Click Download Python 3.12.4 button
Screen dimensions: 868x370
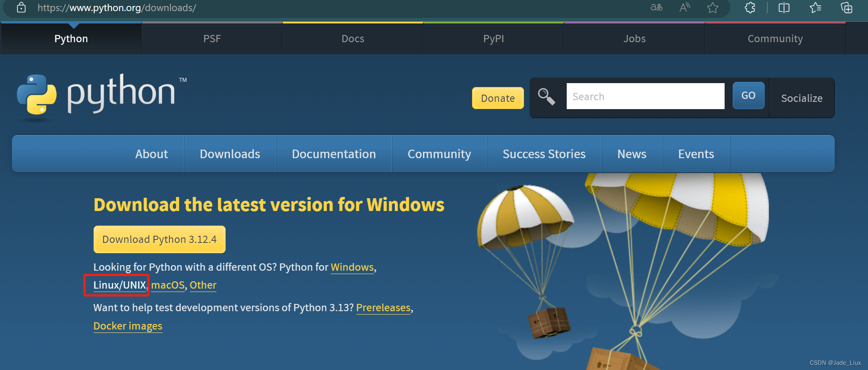[160, 239]
